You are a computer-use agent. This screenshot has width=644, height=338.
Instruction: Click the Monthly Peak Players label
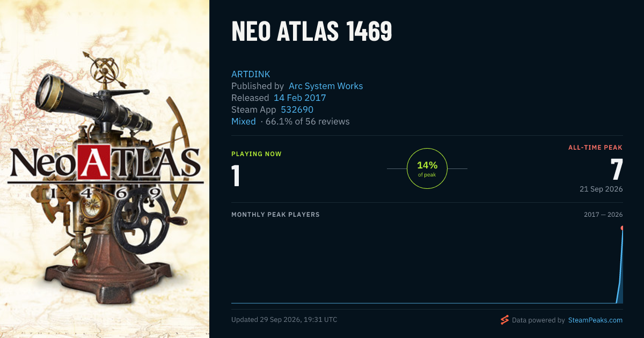point(275,215)
